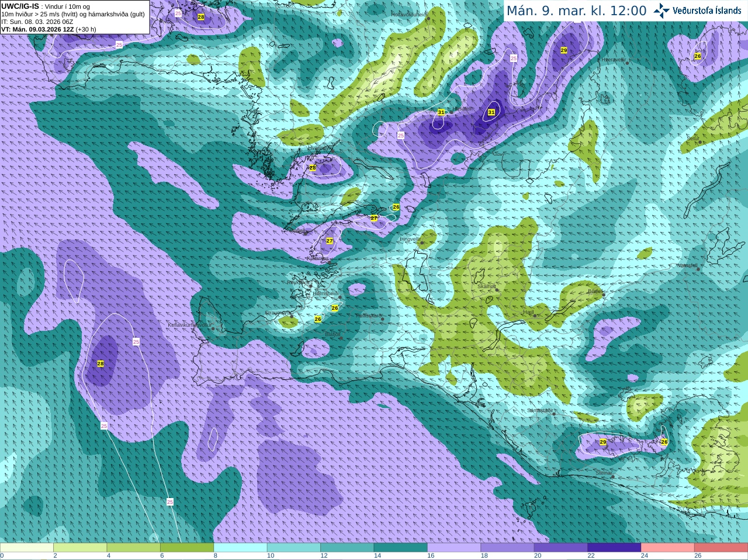Pick the 14–16 m/s dark teal legend color
748x560 pixels.
(400, 548)
